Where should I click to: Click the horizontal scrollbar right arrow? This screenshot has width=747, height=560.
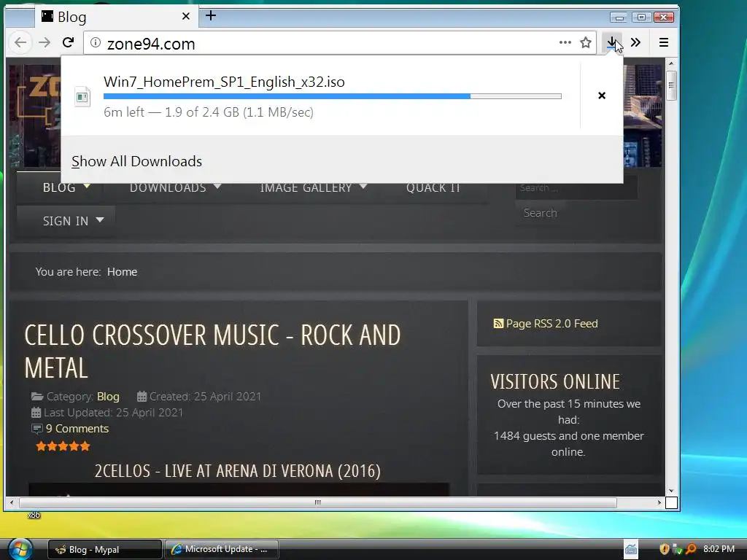coord(659,502)
